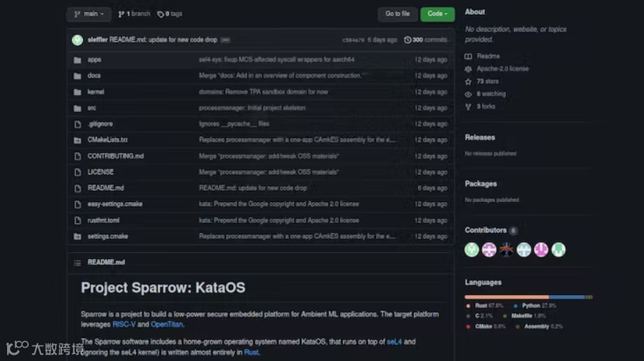
Task: Open the Readme sidebar link
Action: click(488, 56)
